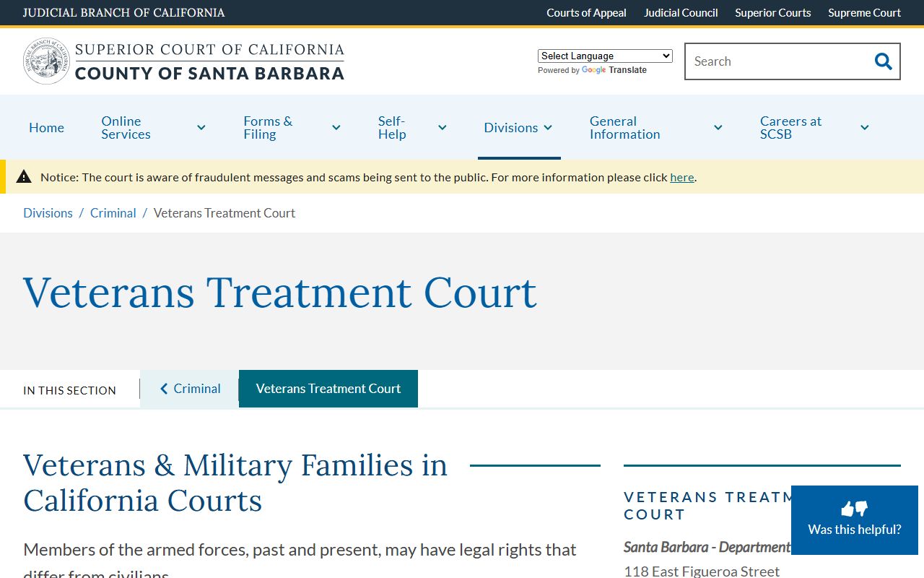Viewport: 924px width, 578px height.
Task: Open the Superior Courts link
Action: [x=773, y=13]
